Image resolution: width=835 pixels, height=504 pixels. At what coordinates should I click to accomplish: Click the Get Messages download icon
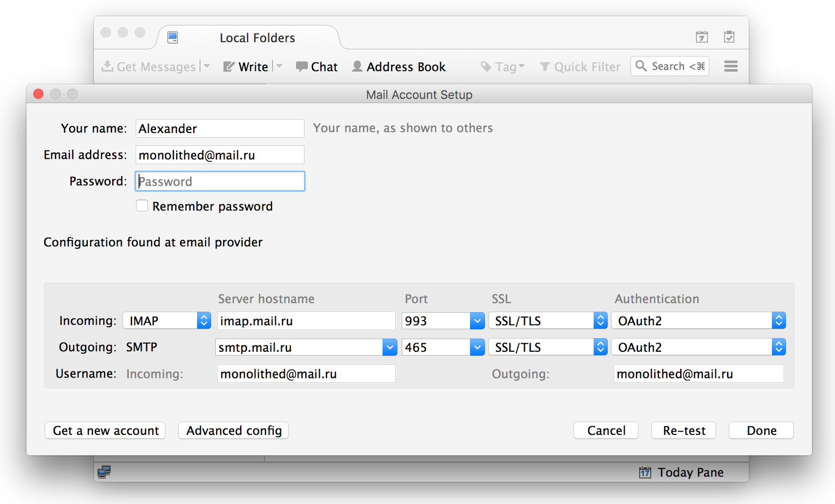[107, 66]
